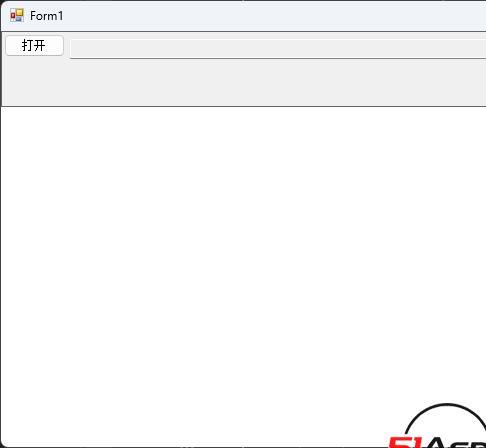Click the 开 character on the button
This screenshot has width=486, height=448.
[x=40, y=45]
